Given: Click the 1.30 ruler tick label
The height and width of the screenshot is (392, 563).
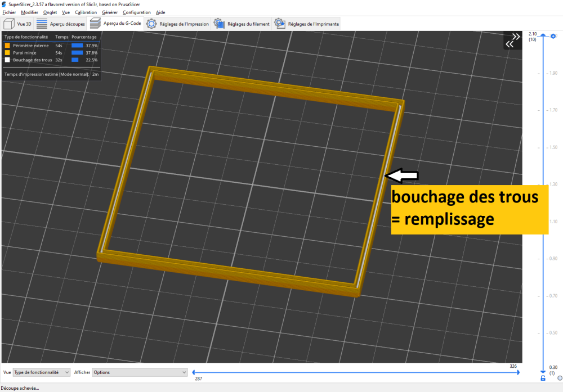Looking at the screenshot, I should pos(553,184).
